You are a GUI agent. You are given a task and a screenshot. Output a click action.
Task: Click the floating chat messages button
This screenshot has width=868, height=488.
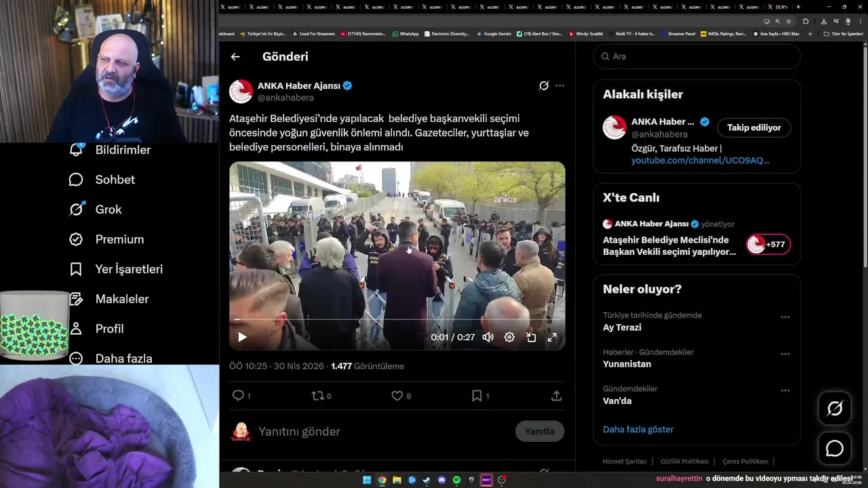(835, 449)
